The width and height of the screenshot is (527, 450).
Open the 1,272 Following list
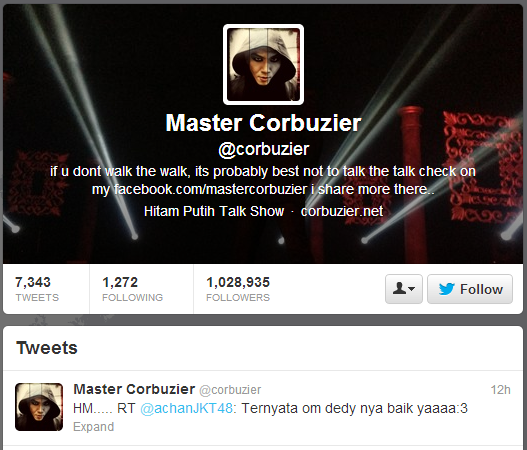(132, 289)
